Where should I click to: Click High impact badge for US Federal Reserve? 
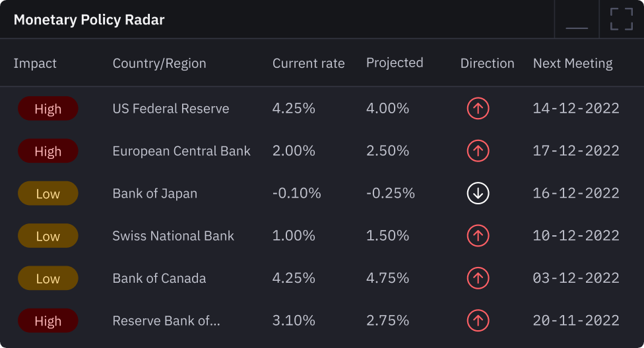point(48,109)
